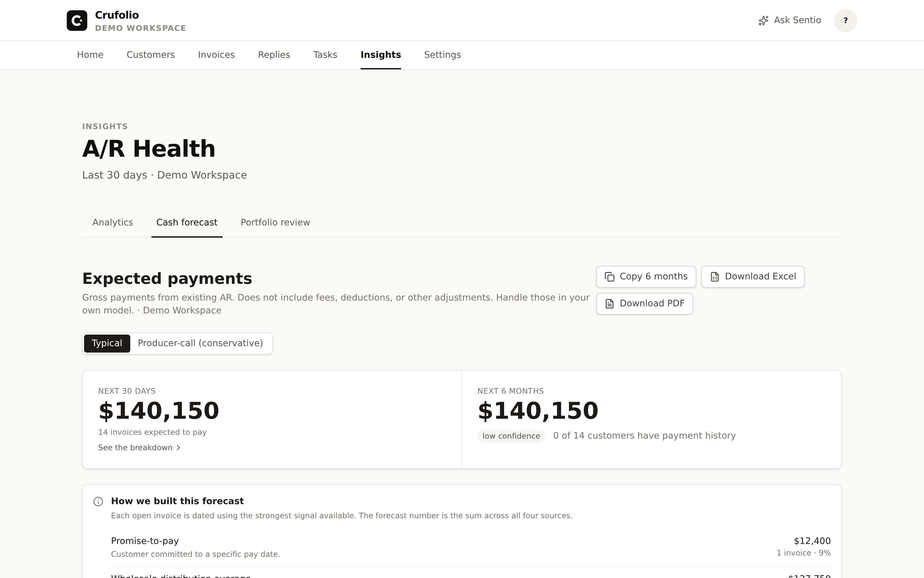Screen dimensions: 924x578
Task: Click '0 of 14 customers have payment history'
Action: 644,436
